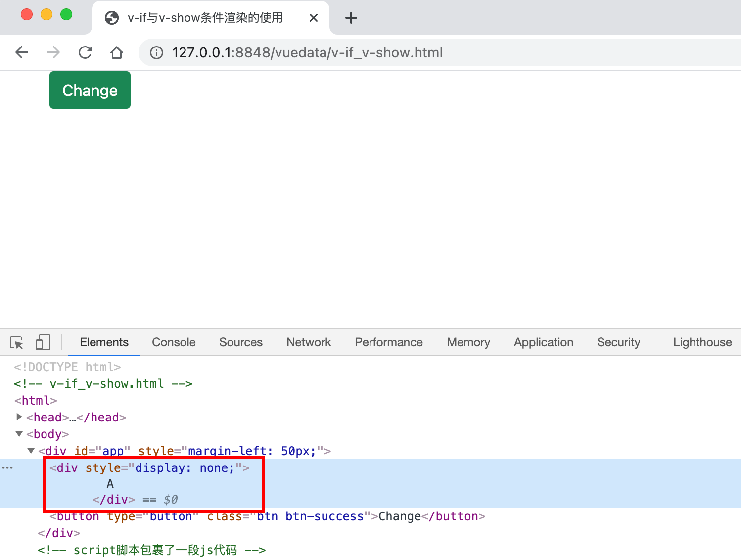
Task: Select the v-if与v-show browser tab
Action: click(x=211, y=18)
